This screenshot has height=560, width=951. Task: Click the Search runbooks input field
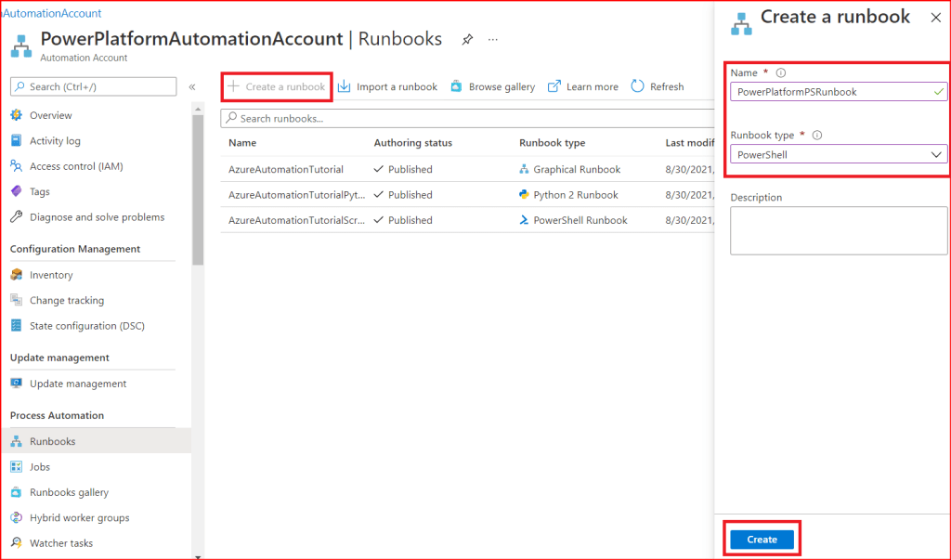pyautogui.click(x=464, y=119)
